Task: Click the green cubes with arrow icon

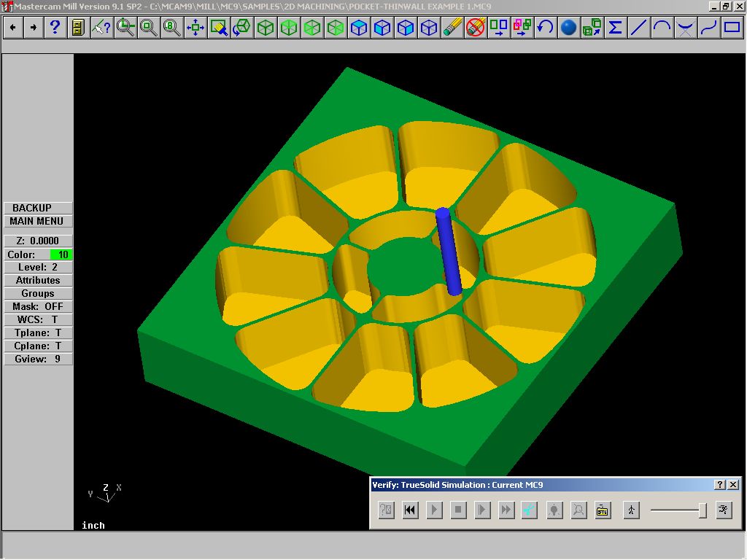Action: point(592,28)
